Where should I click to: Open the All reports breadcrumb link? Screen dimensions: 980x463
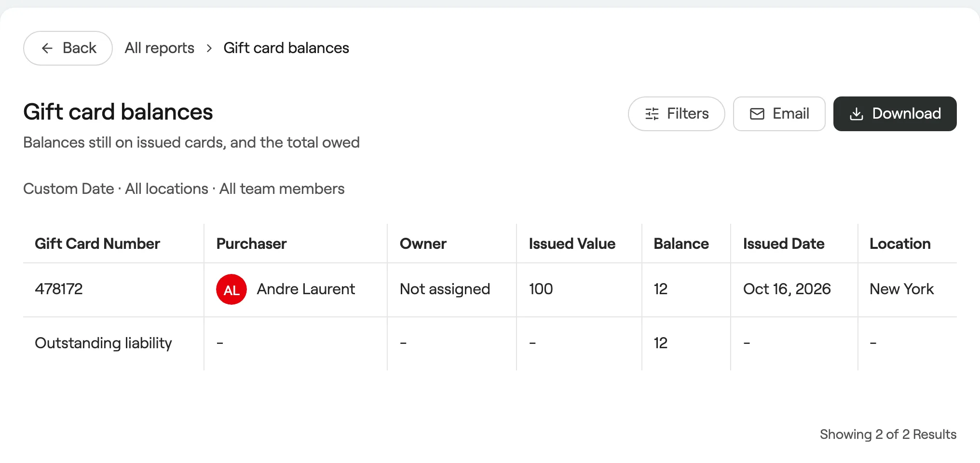tap(160, 48)
